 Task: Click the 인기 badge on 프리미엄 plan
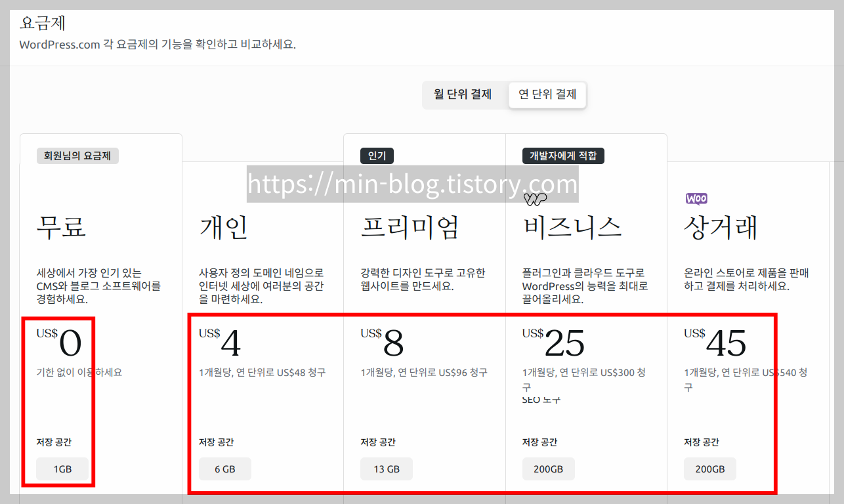point(377,156)
